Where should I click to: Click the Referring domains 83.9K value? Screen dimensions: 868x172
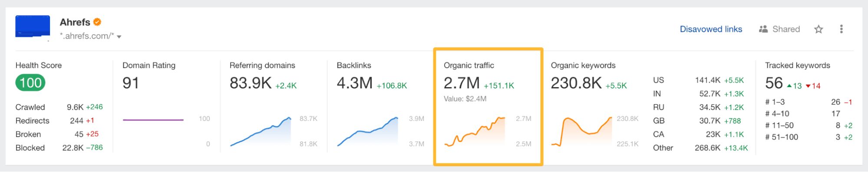pyautogui.click(x=251, y=83)
